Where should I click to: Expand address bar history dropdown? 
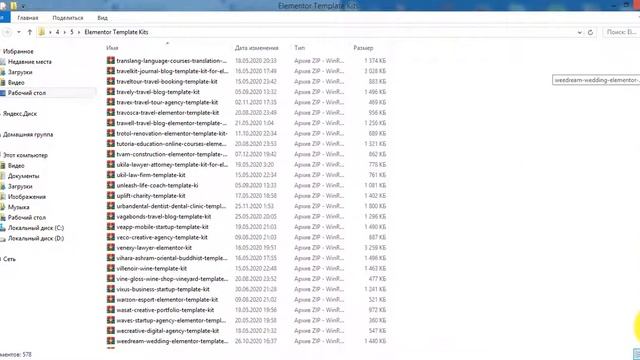[x=580, y=32]
